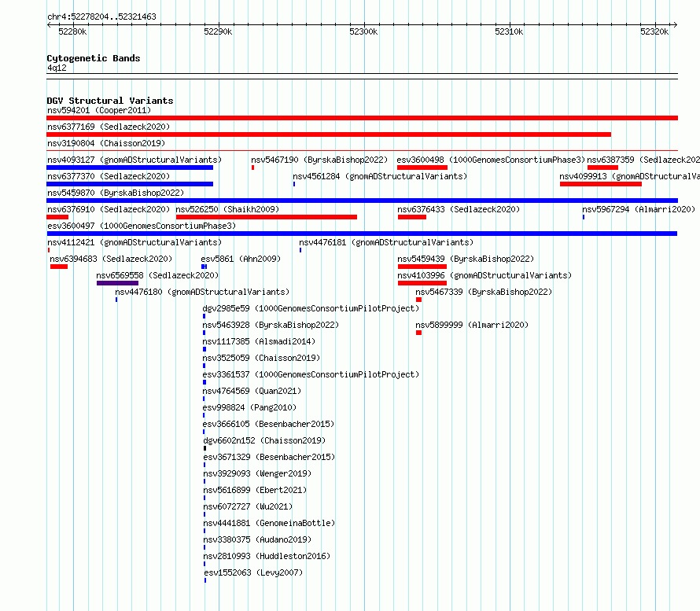The height and width of the screenshot is (611, 700).
Task: Click the nsv4441881 (GenomeinaBottle) label
Action: coord(269,523)
